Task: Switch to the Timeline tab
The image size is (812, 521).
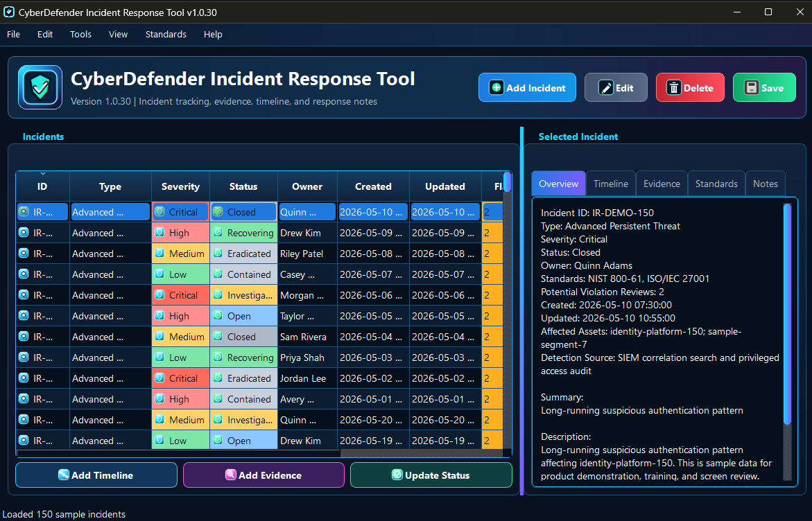Action: point(610,184)
